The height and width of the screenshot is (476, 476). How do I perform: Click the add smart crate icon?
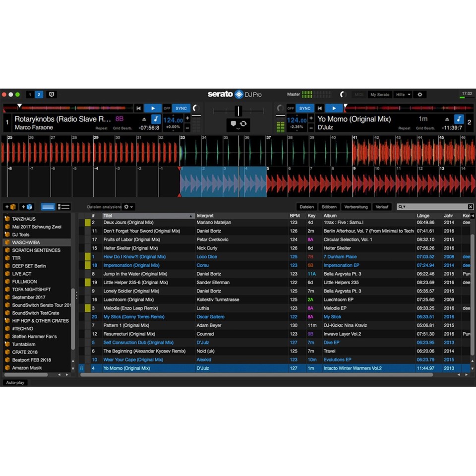(x=26, y=207)
